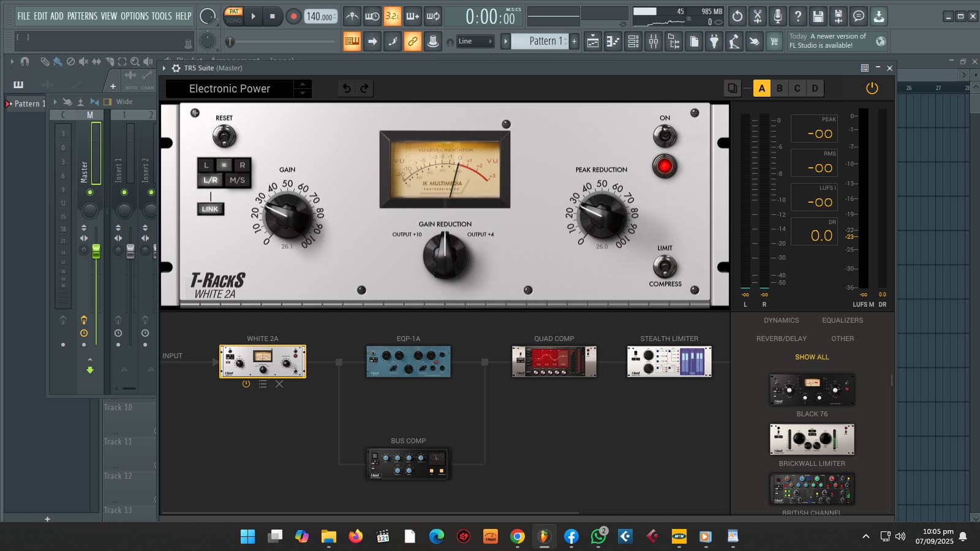Select preset slot B
The height and width of the screenshot is (551, 980).
(x=779, y=88)
